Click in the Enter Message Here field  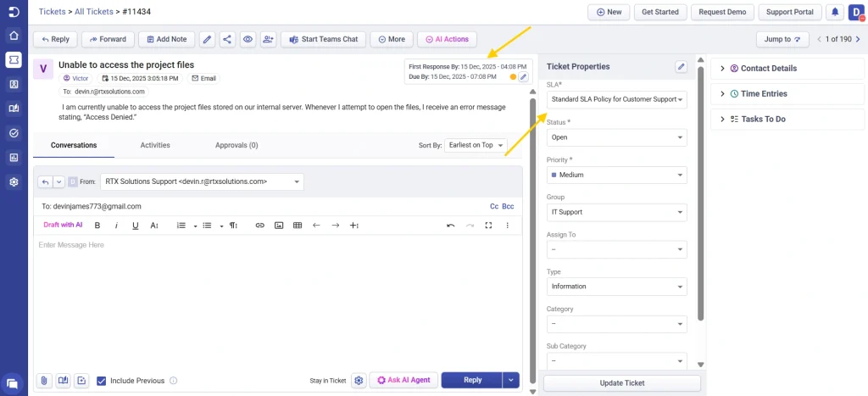tap(278, 302)
